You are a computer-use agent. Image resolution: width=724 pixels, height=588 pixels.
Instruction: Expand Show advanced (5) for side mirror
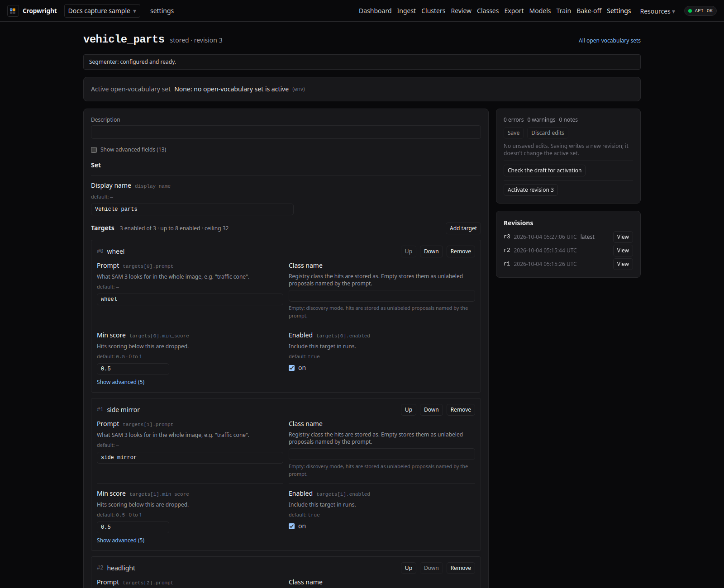120,541
